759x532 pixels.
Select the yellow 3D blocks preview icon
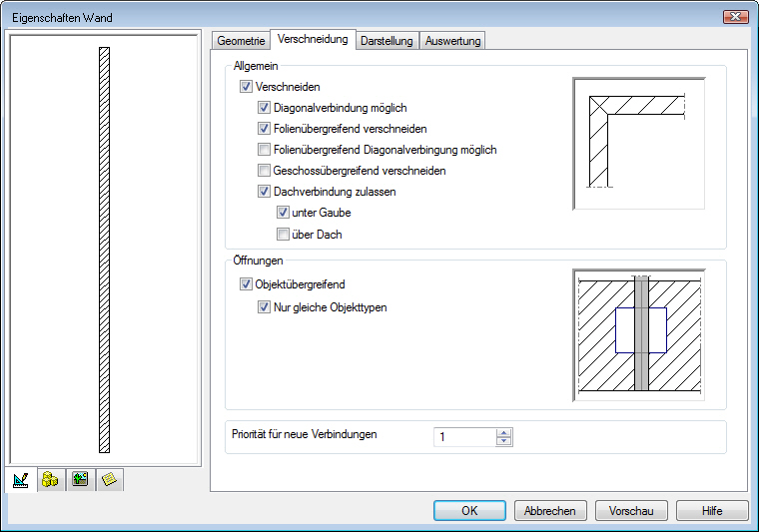pyautogui.click(x=50, y=480)
